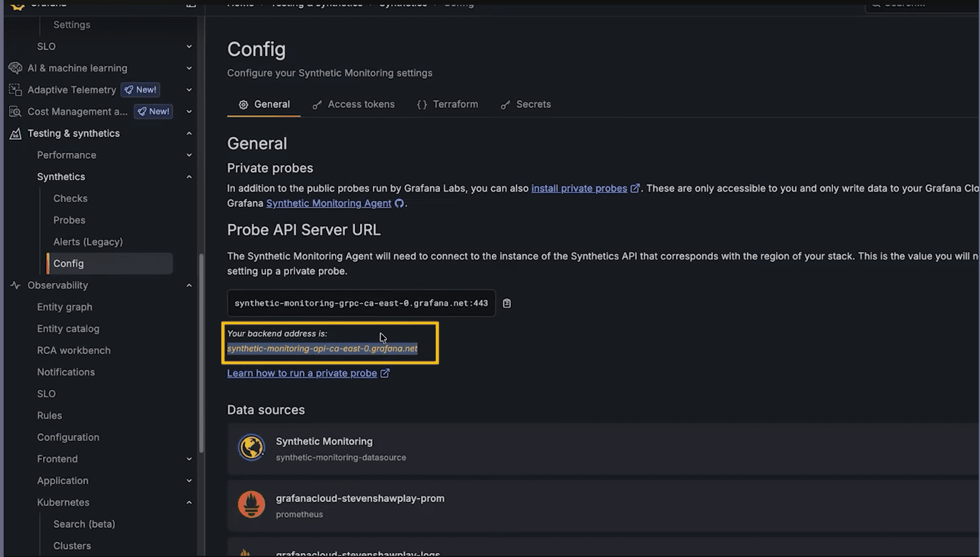
Task: Select the Prometheus flame icon
Action: coord(251,504)
